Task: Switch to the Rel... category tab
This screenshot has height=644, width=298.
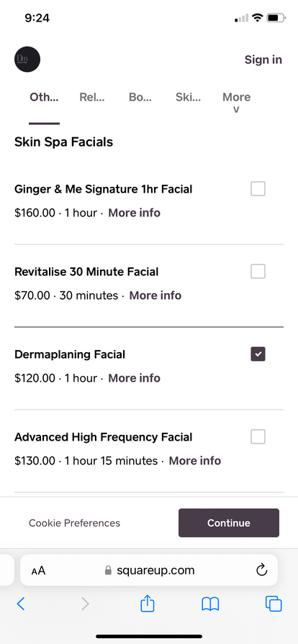Action: click(x=92, y=97)
